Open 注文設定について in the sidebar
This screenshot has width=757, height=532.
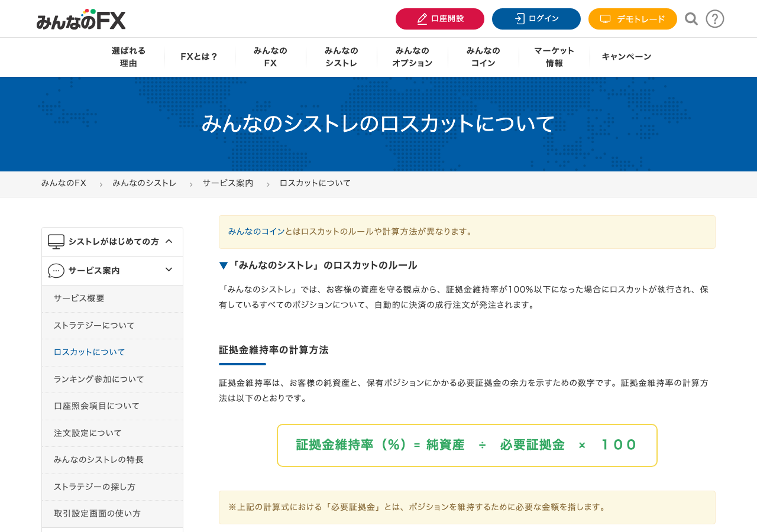112,433
